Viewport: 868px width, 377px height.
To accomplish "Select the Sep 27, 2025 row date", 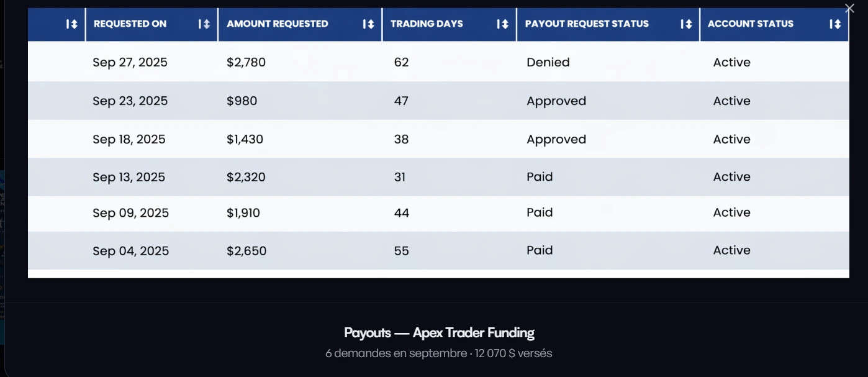I will [x=130, y=62].
